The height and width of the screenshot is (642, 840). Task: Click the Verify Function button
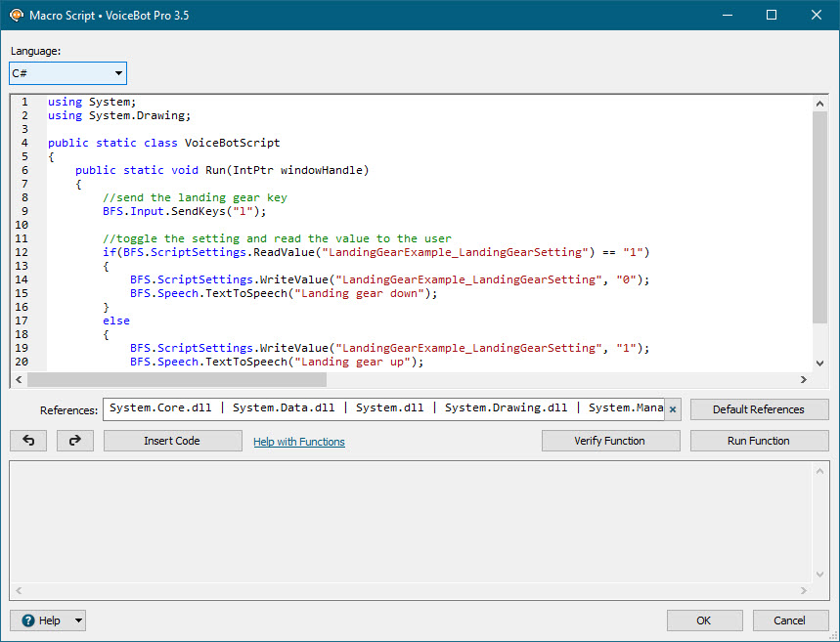[x=611, y=441]
